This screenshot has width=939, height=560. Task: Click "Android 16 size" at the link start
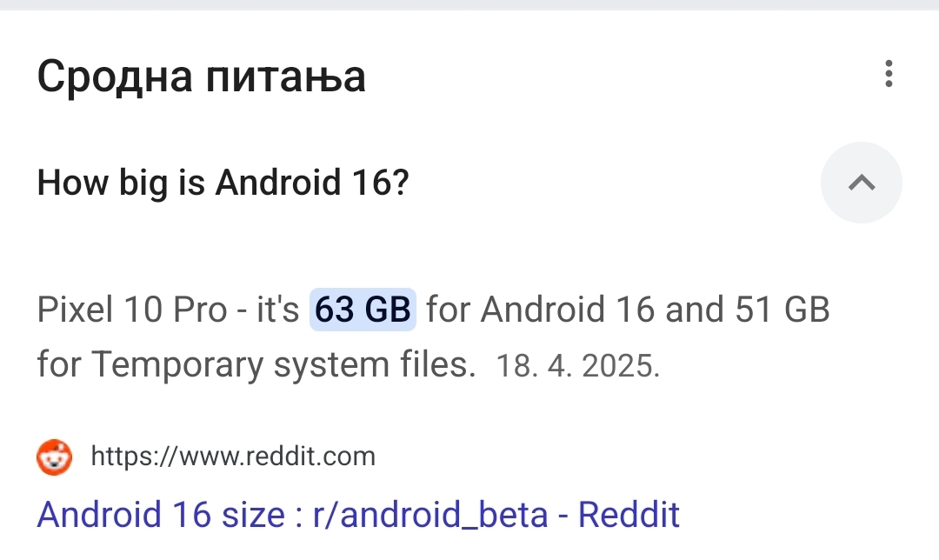coord(161,515)
